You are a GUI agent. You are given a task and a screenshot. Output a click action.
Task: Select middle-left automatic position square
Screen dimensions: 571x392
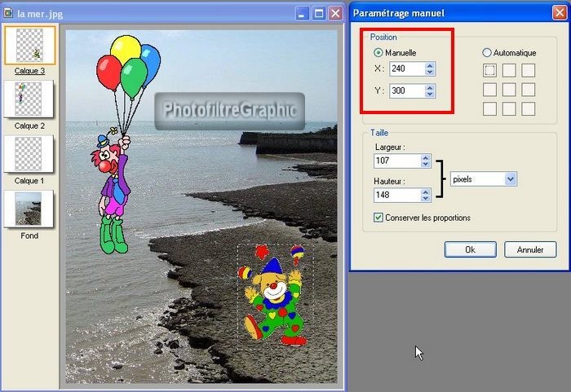(x=490, y=90)
